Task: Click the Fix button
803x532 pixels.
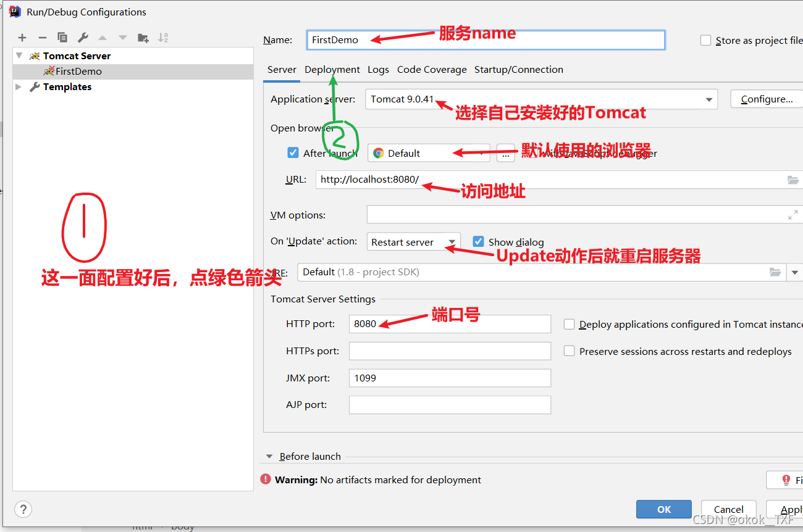Action: [784, 480]
